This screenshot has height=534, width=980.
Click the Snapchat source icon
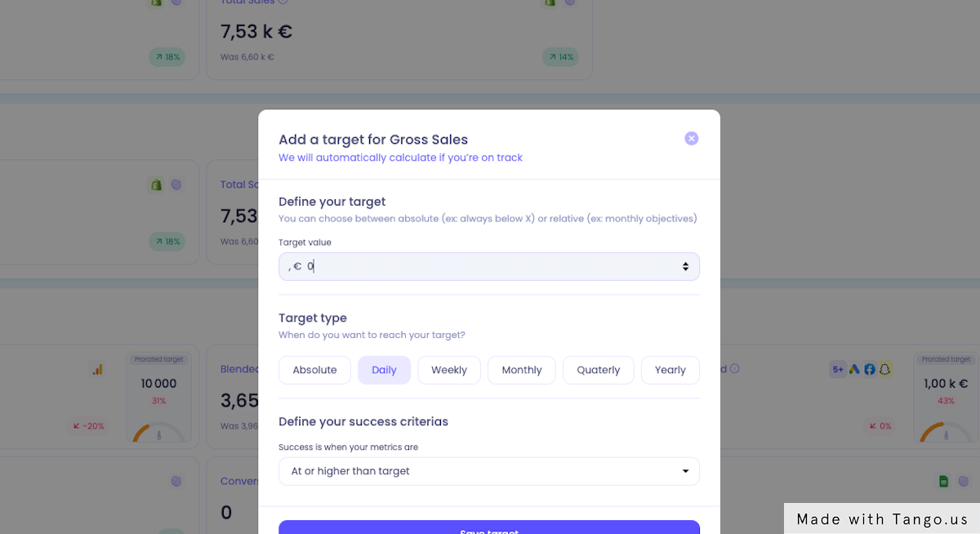(x=884, y=369)
